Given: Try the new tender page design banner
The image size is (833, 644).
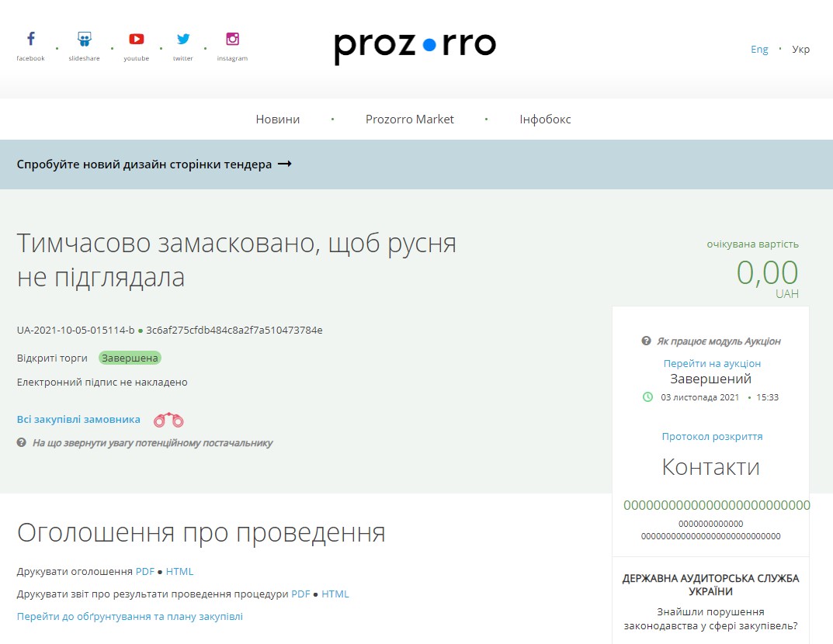Looking at the screenshot, I should [x=154, y=164].
